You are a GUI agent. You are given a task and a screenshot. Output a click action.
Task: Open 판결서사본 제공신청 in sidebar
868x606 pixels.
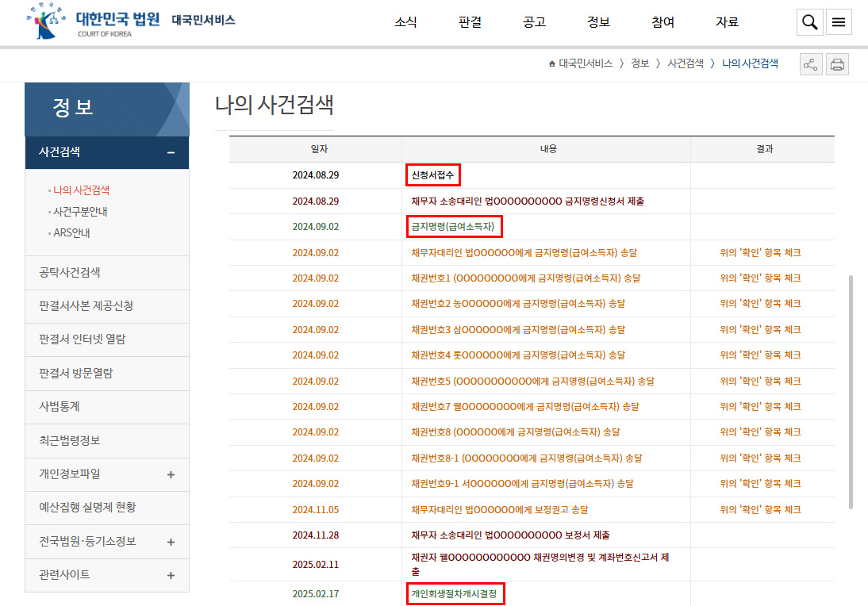coord(86,306)
